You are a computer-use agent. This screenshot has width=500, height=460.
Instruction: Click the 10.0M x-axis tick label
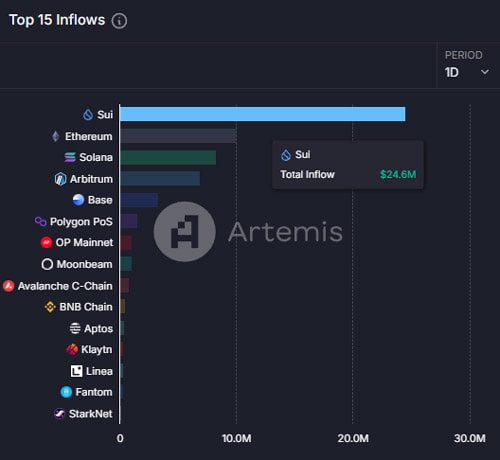pos(237,438)
